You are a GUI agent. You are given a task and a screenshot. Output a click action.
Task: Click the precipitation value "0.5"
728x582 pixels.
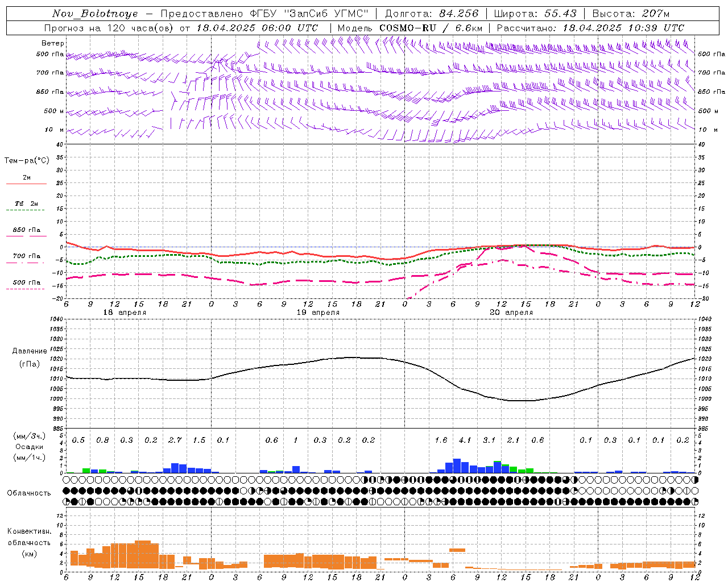tap(78, 440)
